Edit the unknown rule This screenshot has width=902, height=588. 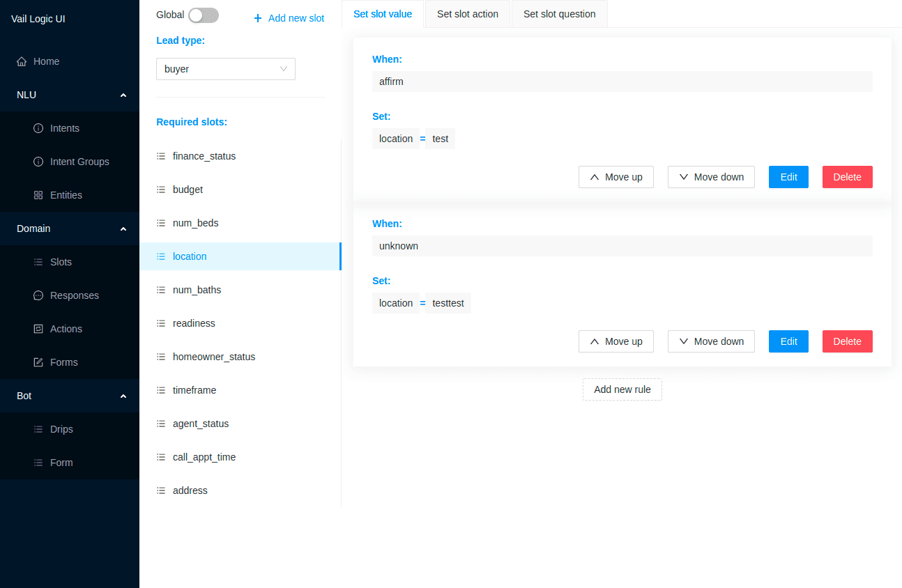pyautogui.click(x=788, y=341)
